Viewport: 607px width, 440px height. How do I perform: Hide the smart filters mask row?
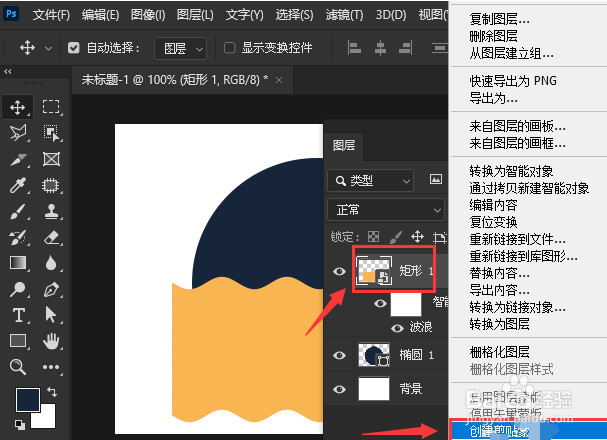[x=380, y=304]
